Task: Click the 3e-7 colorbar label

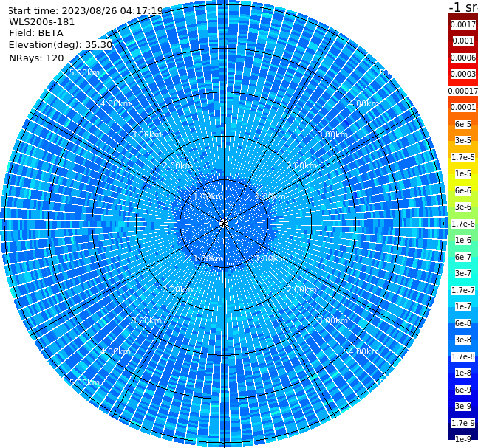Action: (463, 274)
